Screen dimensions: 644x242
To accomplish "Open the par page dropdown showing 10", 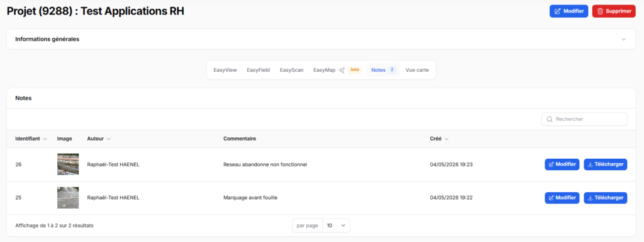I will click(x=336, y=226).
